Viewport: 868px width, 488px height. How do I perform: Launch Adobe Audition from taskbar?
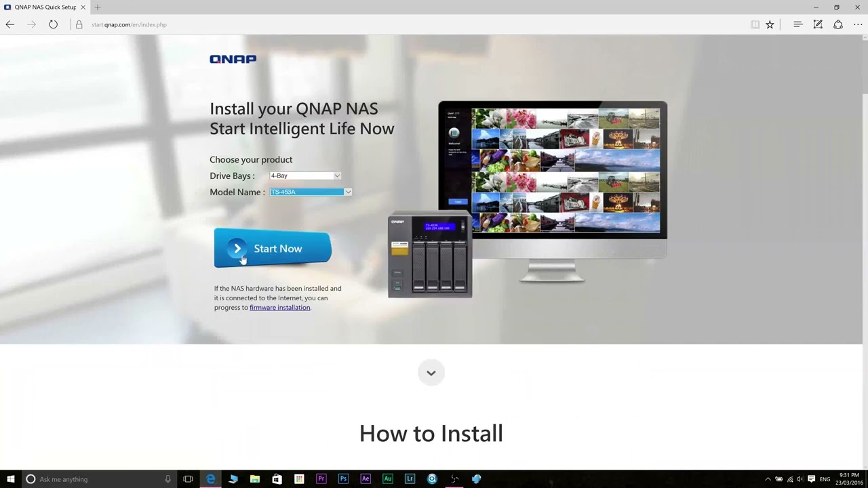tap(387, 479)
